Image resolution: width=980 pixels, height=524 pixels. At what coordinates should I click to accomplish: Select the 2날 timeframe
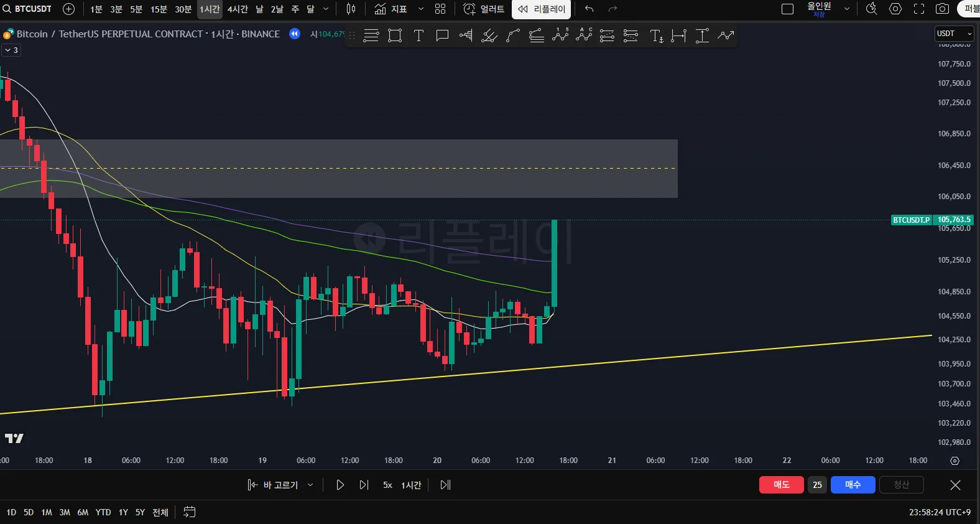coord(277,9)
